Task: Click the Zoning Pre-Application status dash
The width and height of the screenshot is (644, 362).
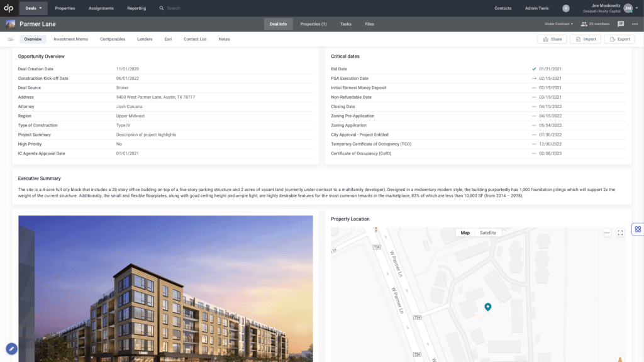Action: click(x=534, y=116)
